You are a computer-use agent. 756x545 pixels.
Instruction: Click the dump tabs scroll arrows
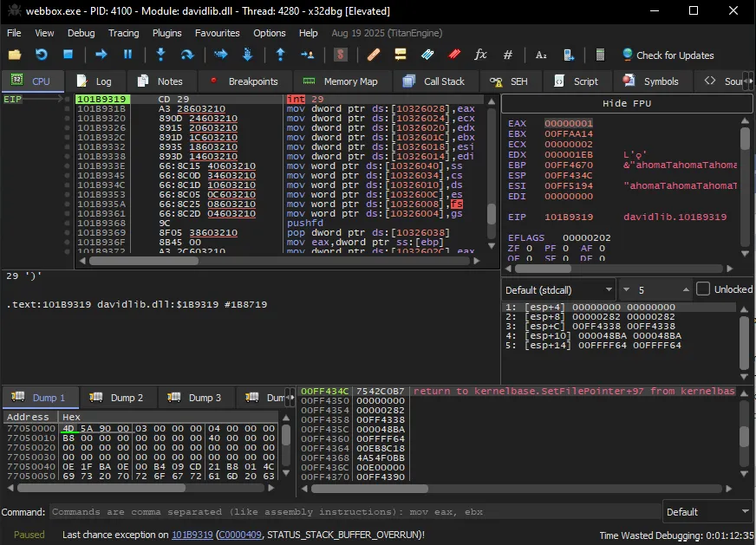pos(290,398)
